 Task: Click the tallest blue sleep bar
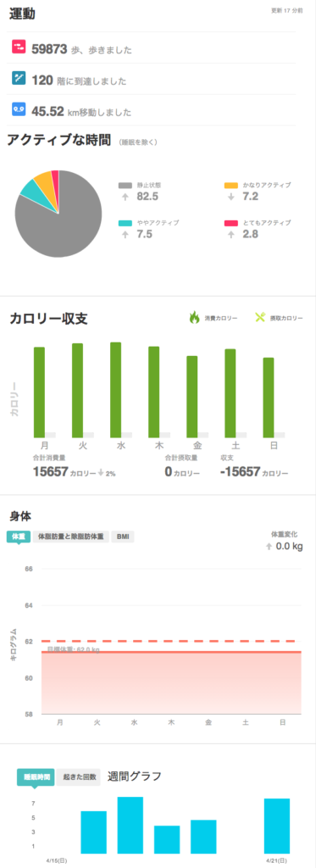130,826
